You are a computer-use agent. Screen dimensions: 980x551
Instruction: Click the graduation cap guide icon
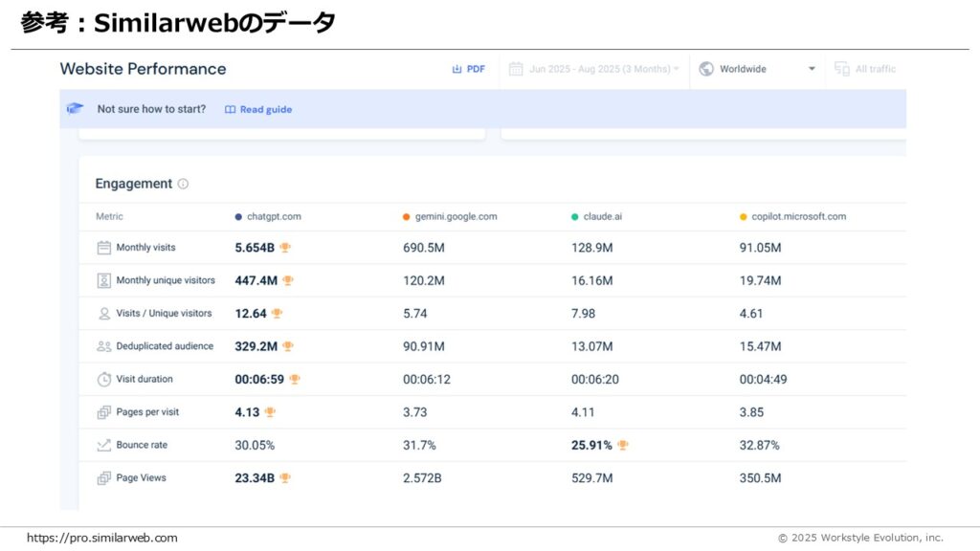point(75,109)
